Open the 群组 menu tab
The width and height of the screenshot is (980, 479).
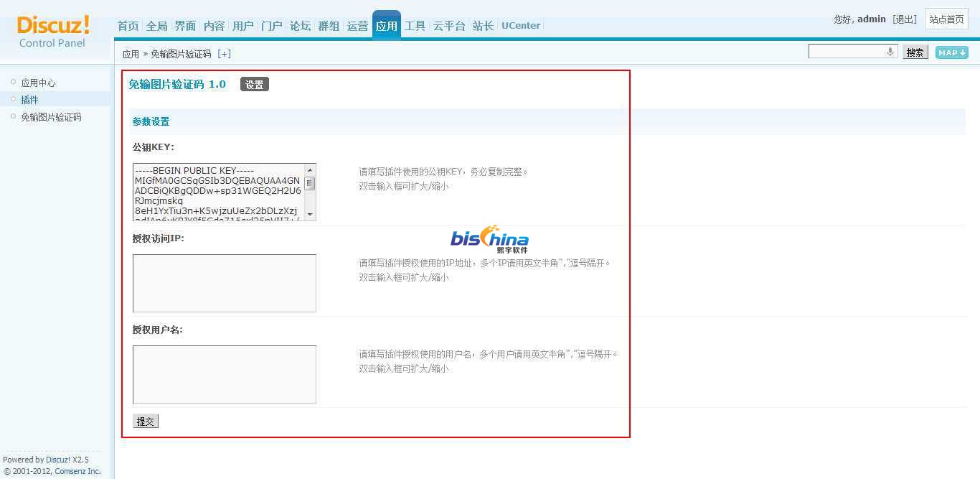coord(329,26)
